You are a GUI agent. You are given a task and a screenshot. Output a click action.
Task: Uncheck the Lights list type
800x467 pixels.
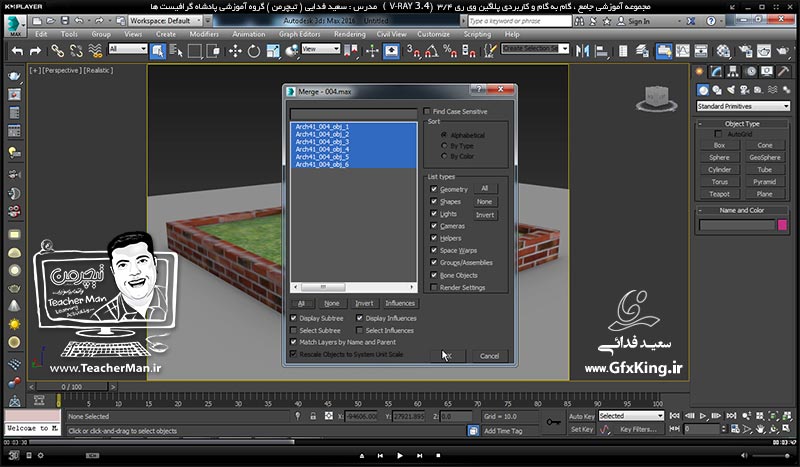pos(434,213)
